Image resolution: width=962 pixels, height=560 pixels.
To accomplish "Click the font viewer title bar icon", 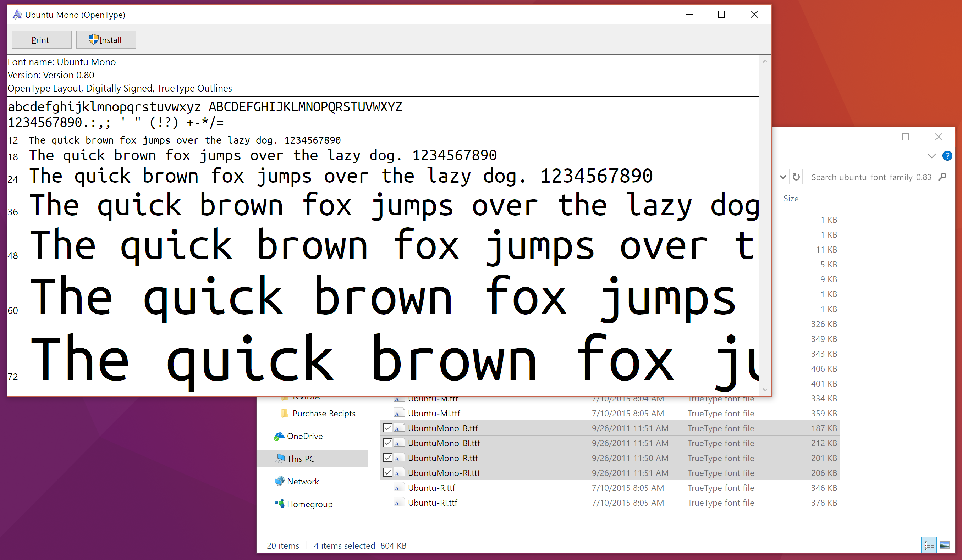I will [17, 15].
